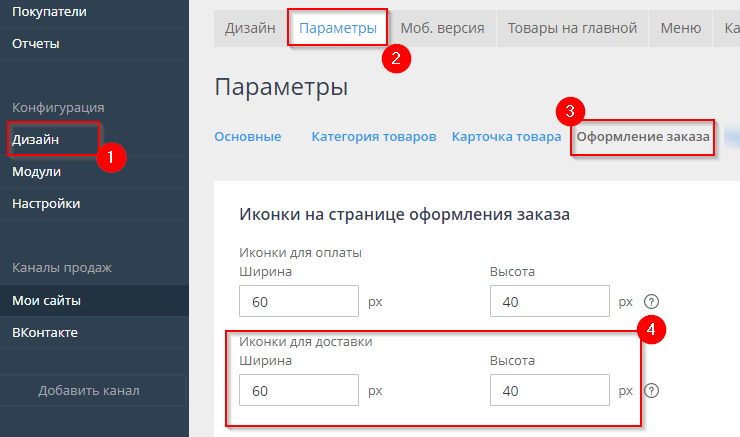This screenshot has width=740, height=437.
Task: Select the Товары на главной tab
Action: point(572,28)
